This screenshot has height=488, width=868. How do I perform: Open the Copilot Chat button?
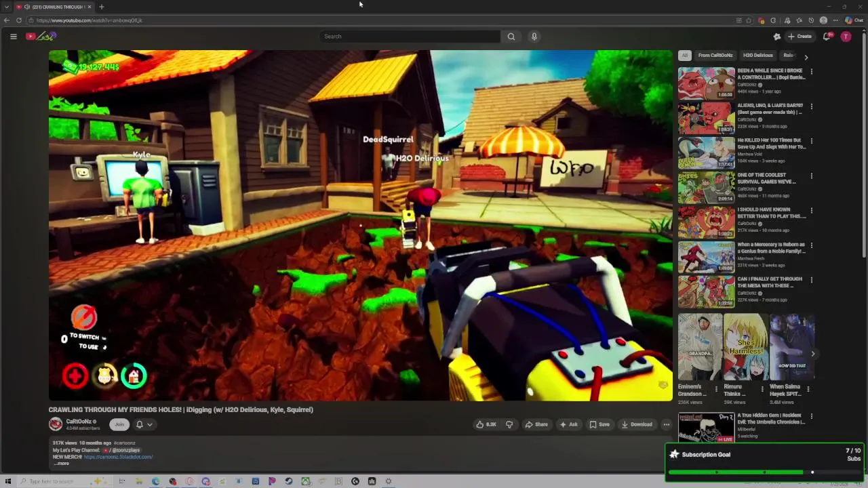click(x=855, y=20)
